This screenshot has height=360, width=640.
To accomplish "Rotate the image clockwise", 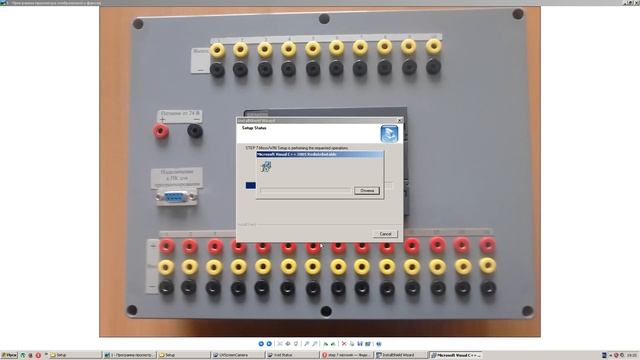I will click(x=325, y=344).
